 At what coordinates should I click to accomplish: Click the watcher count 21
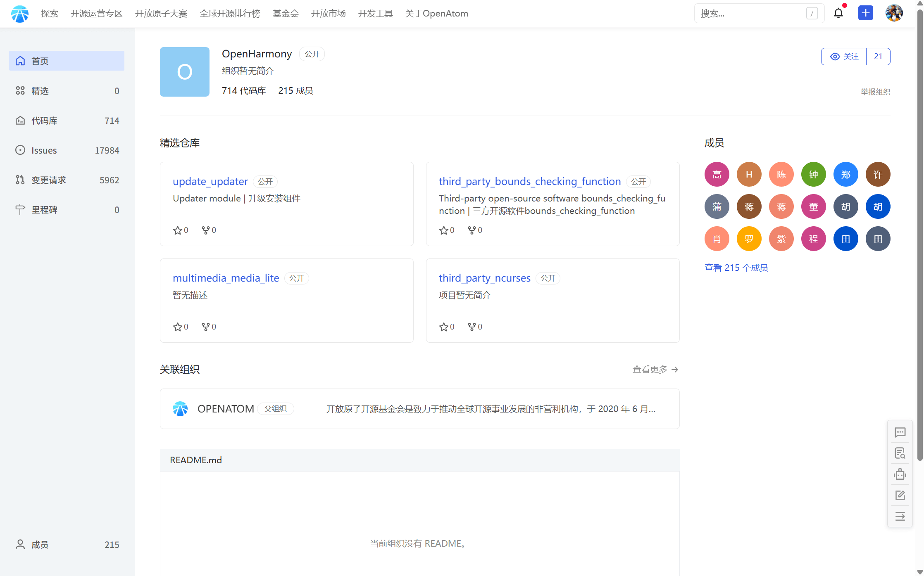pos(878,57)
